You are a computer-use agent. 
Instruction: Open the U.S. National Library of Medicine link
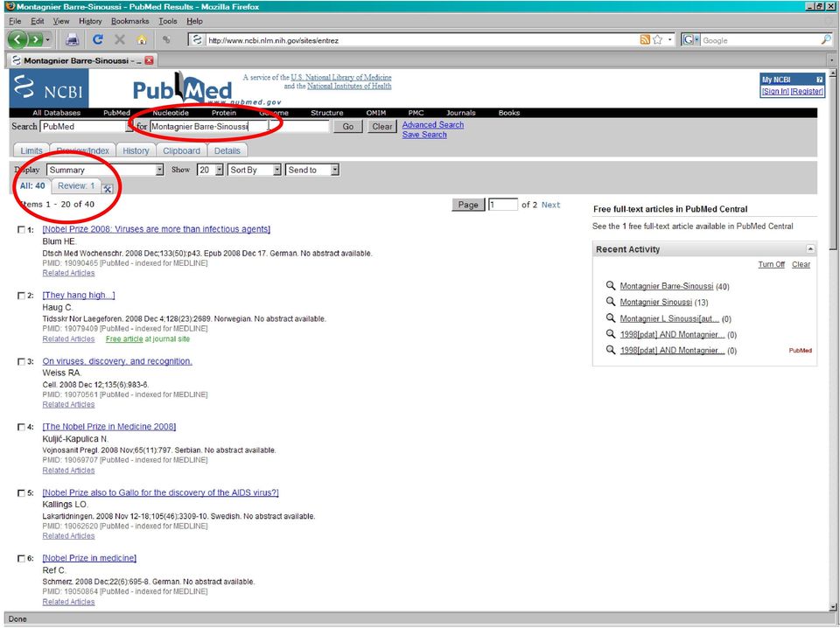coord(340,77)
